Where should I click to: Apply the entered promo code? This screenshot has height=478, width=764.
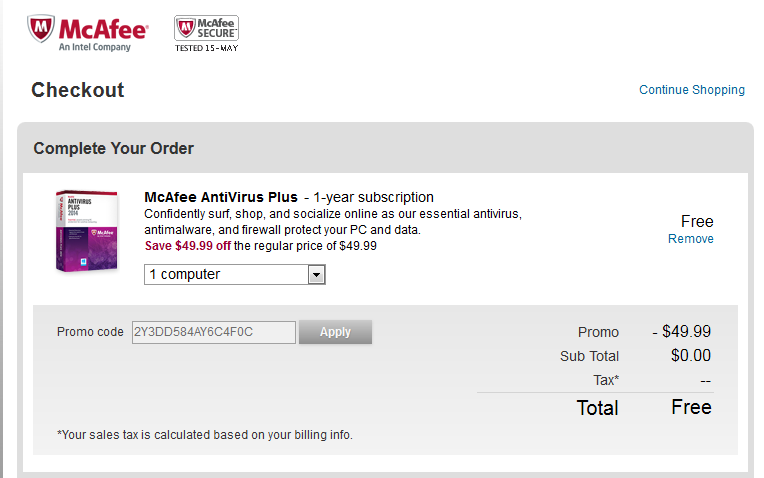(335, 332)
